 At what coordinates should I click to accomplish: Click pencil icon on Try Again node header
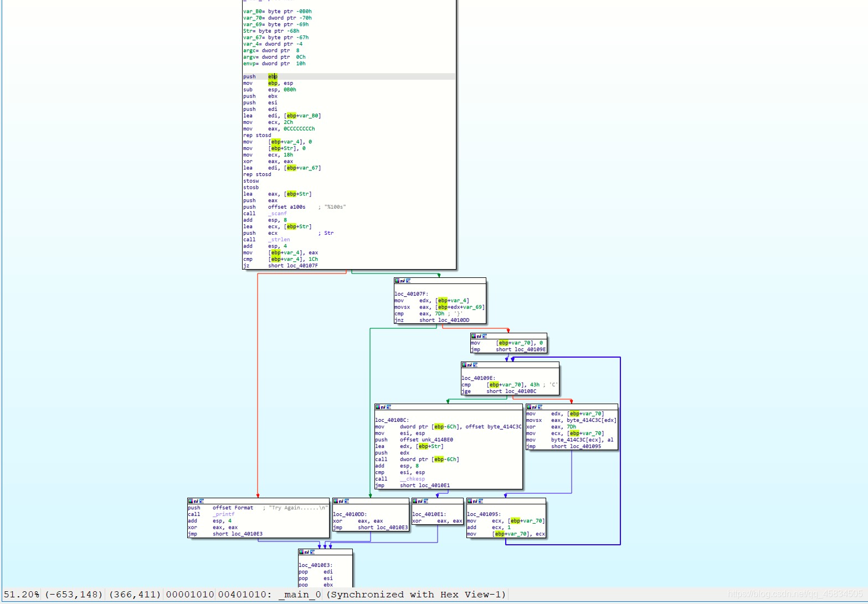click(x=196, y=501)
